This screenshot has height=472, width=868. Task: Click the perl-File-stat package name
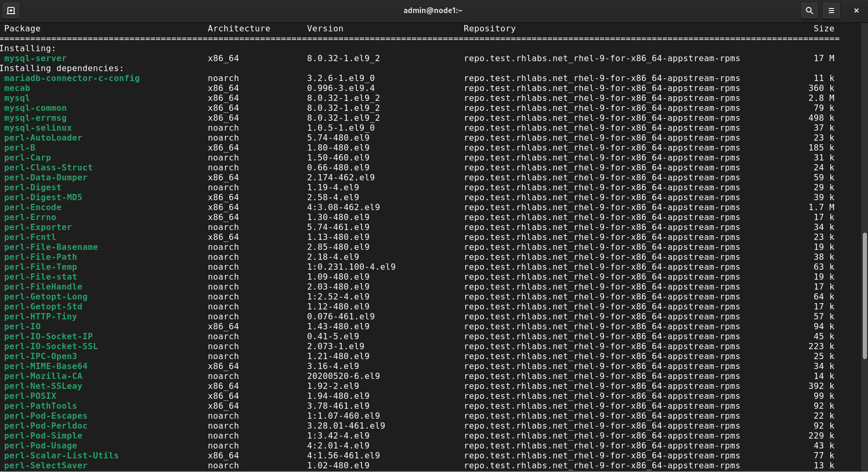click(41, 277)
